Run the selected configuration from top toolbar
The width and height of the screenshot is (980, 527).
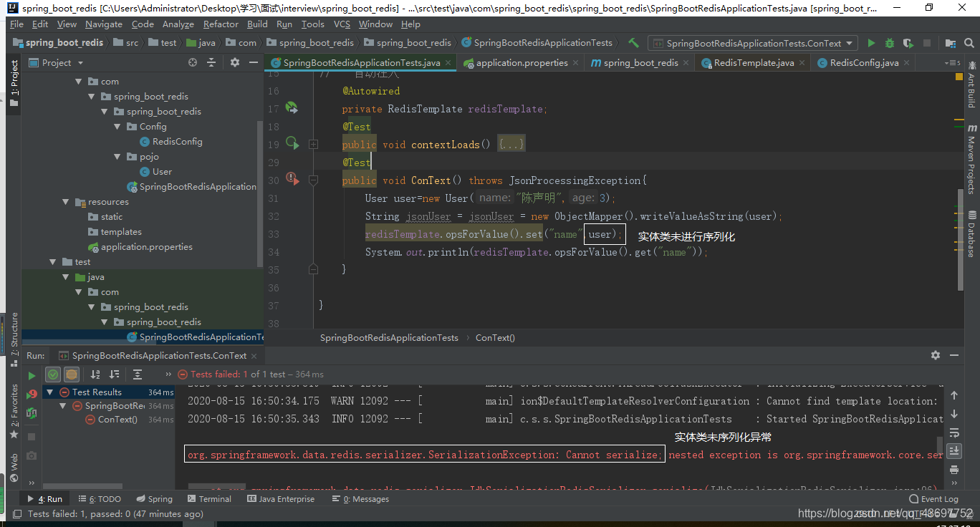tap(871, 43)
